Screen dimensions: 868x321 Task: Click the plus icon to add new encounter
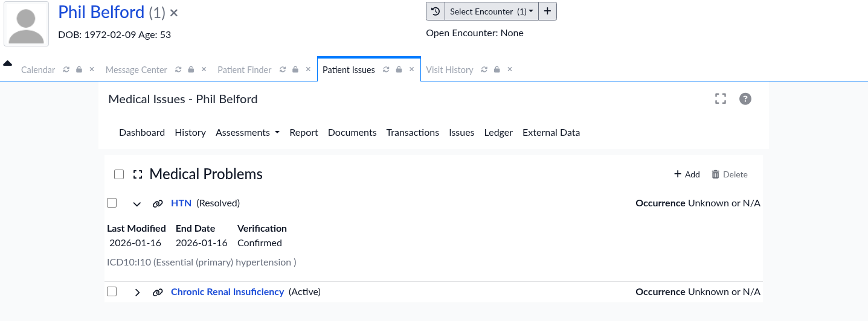[547, 11]
